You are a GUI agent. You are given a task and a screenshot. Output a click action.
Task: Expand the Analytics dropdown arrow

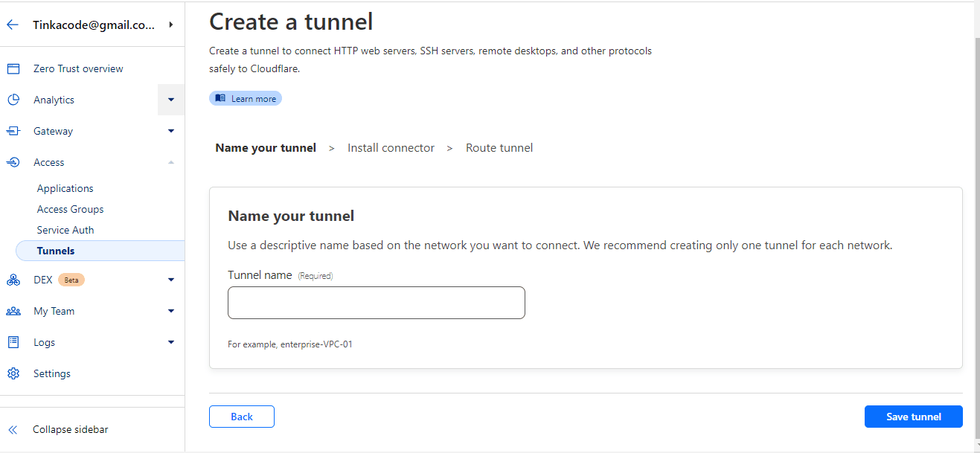pos(171,100)
